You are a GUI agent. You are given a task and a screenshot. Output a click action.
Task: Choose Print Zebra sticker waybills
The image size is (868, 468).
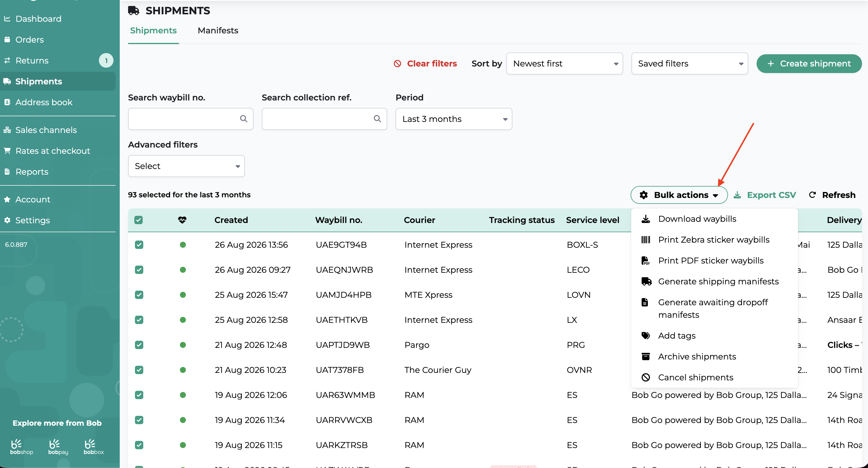click(714, 240)
